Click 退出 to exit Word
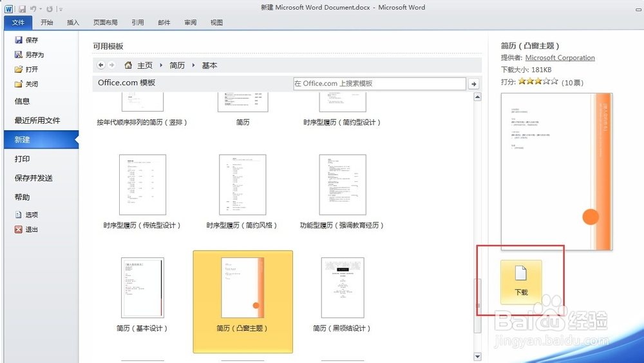The height and width of the screenshot is (363, 644). point(26,230)
